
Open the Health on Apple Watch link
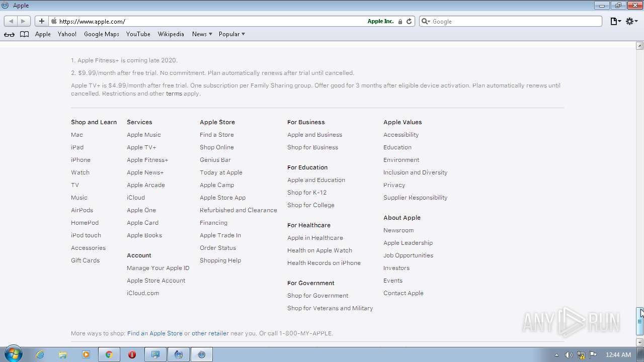point(319,250)
